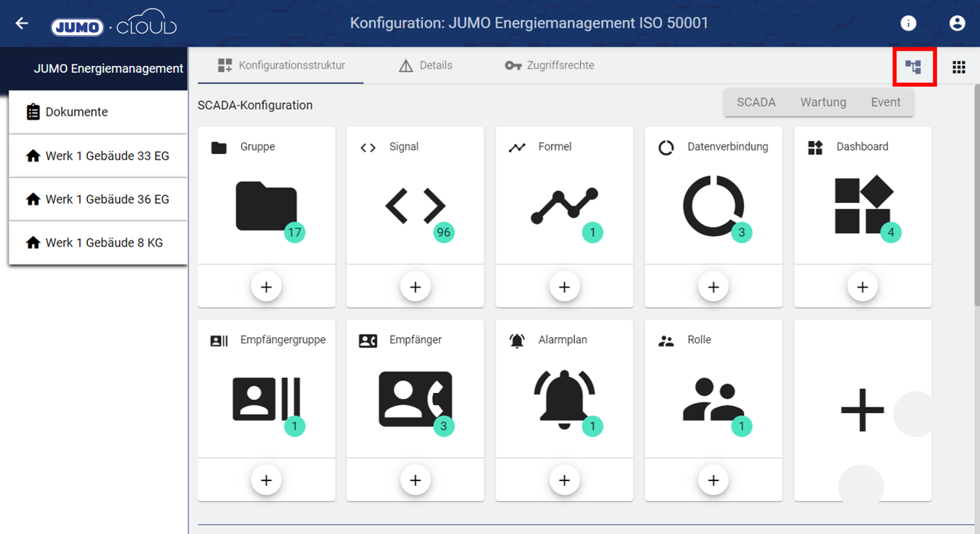Open the Dashboard widgets tile icon

(x=862, y=205)
